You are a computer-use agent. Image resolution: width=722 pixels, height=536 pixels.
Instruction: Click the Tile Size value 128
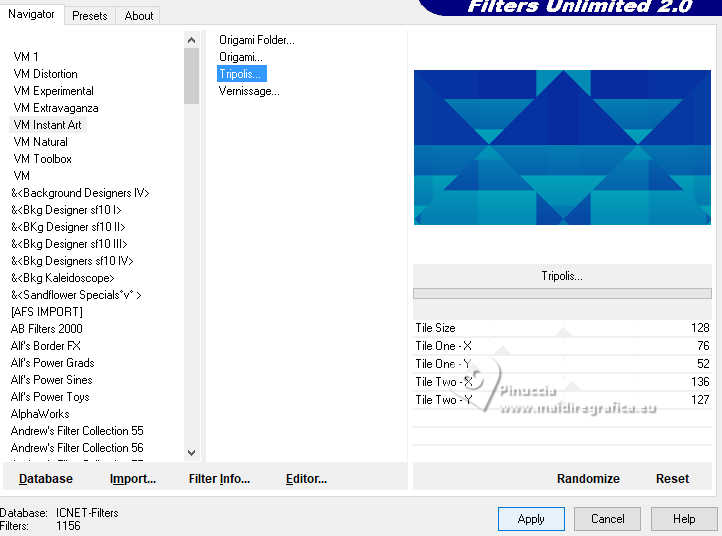coord(700,328)
